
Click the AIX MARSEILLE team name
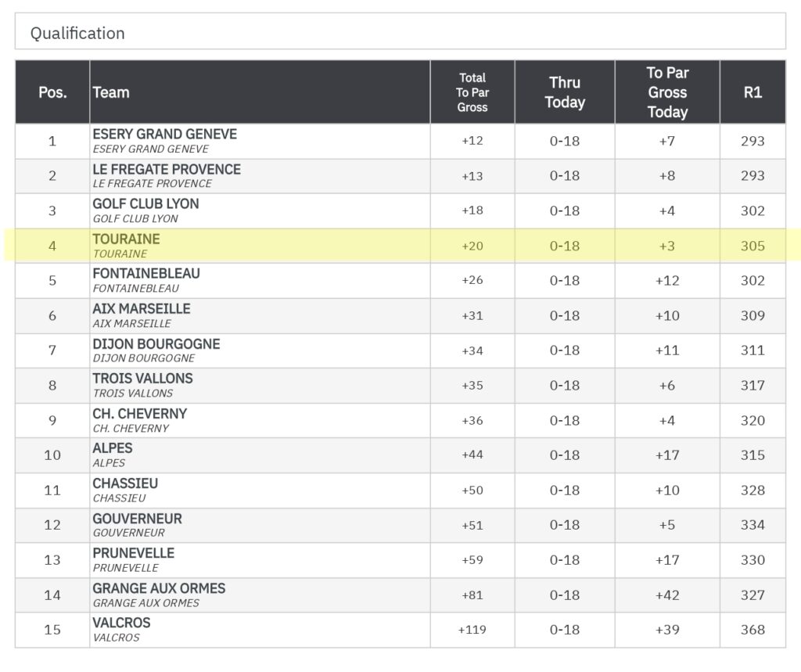pyautogui.click(x=141, y=309)
